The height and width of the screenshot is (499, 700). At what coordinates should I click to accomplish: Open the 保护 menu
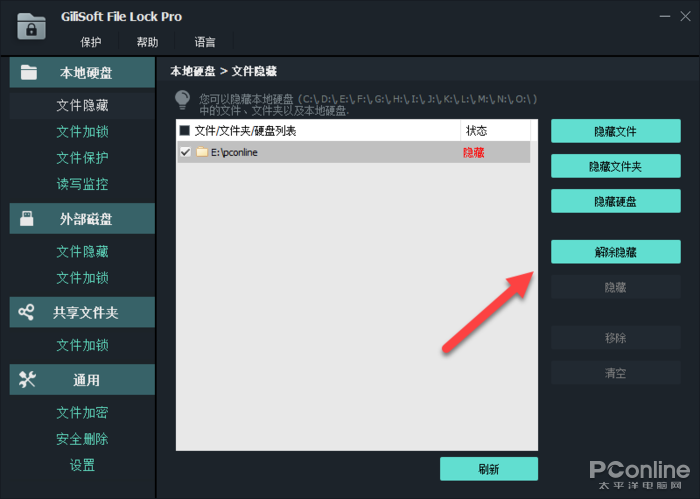pos(92,42)
